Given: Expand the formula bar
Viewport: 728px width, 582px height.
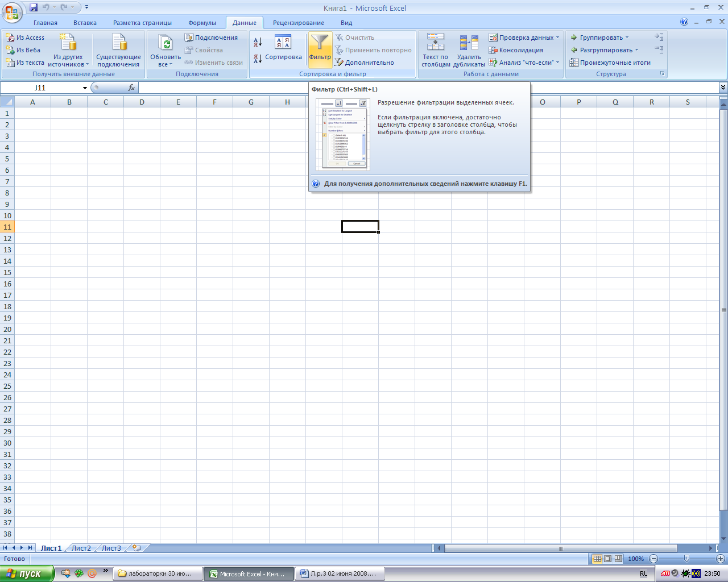Looking at the screenshot, I should click(x=723, y=88).
